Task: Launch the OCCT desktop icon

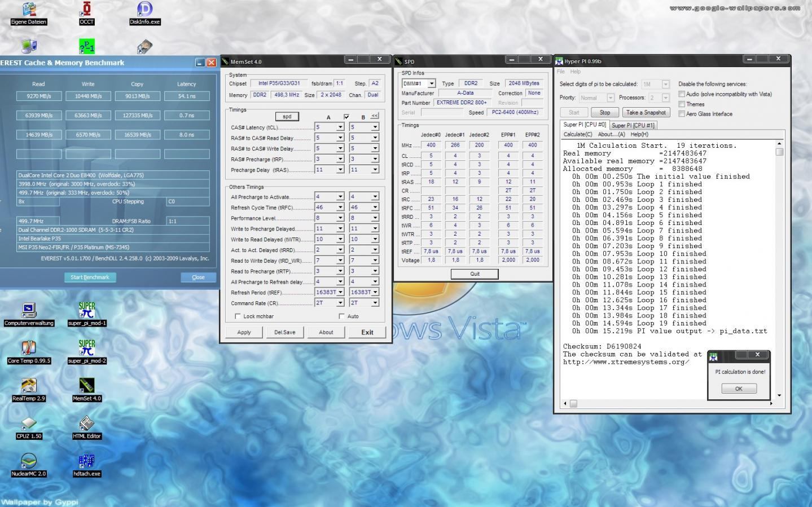Action: [86, 13]
